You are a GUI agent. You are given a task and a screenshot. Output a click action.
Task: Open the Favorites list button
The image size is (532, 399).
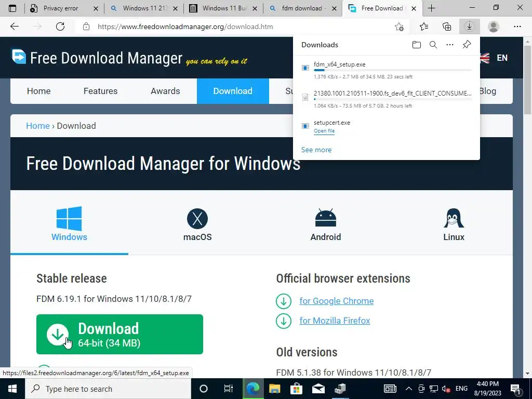tap(424, 26)
